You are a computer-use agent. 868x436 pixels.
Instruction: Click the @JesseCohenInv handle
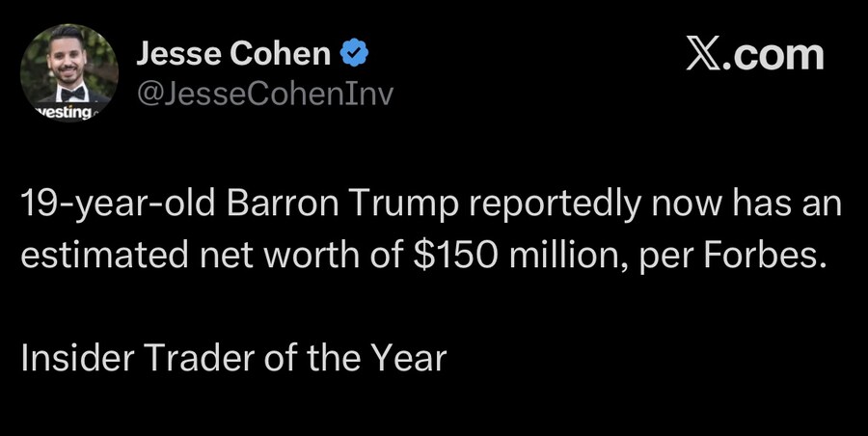point(265,93)
